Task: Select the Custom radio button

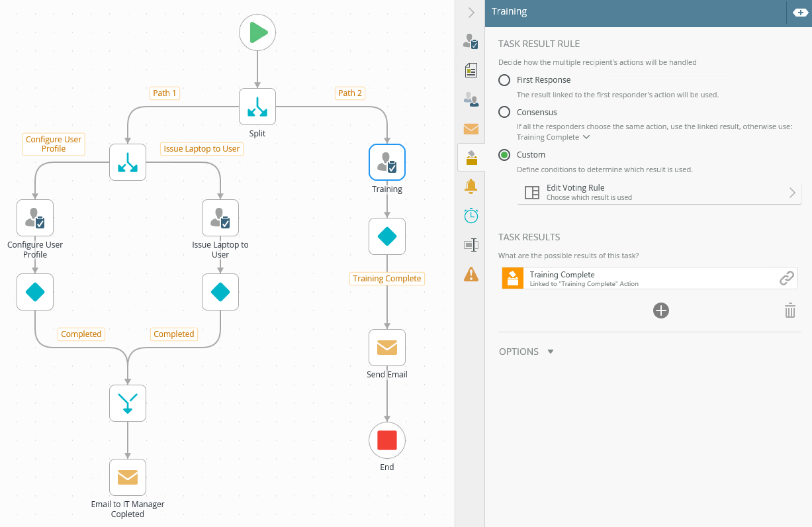Action: click(504, 154)
